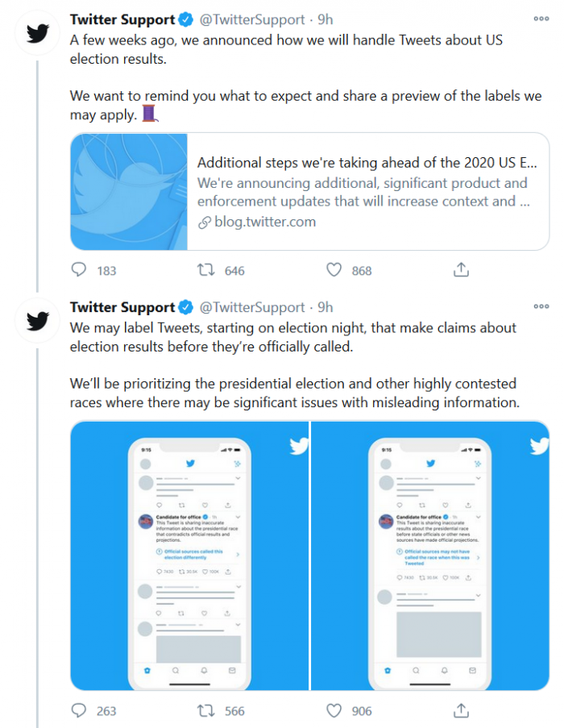The image size is (564, 728).
Task: Share the second tweet about labels
Action: click(461, 710)
